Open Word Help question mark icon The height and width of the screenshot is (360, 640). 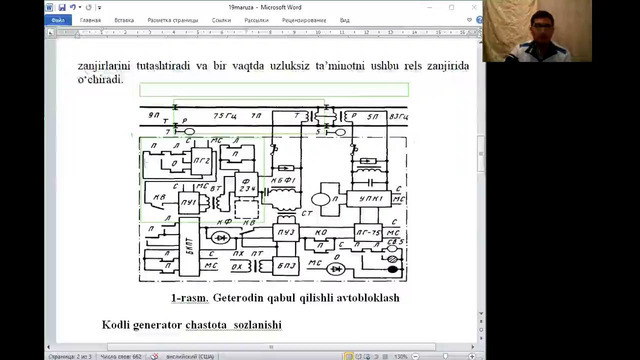pyautogui.click(x=479, y=20)
